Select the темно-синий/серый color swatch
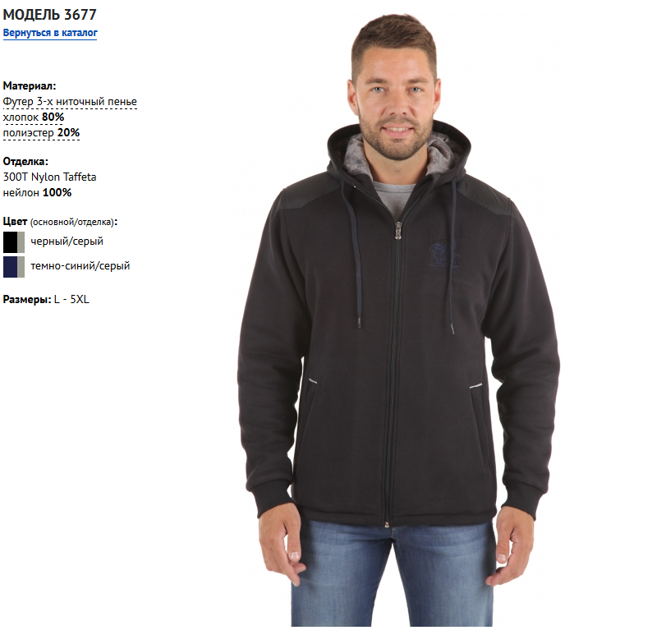 coord(14,267)
